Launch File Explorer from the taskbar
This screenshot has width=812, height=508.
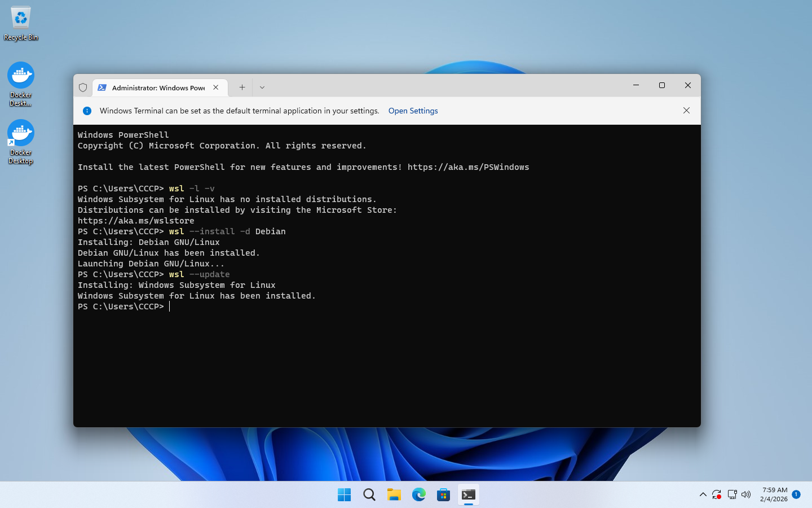394,495
